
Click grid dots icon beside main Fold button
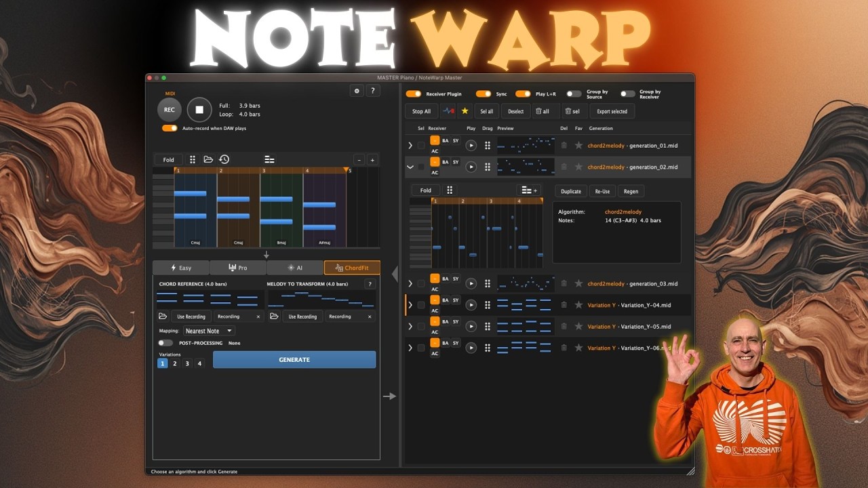tap(193, 159)
